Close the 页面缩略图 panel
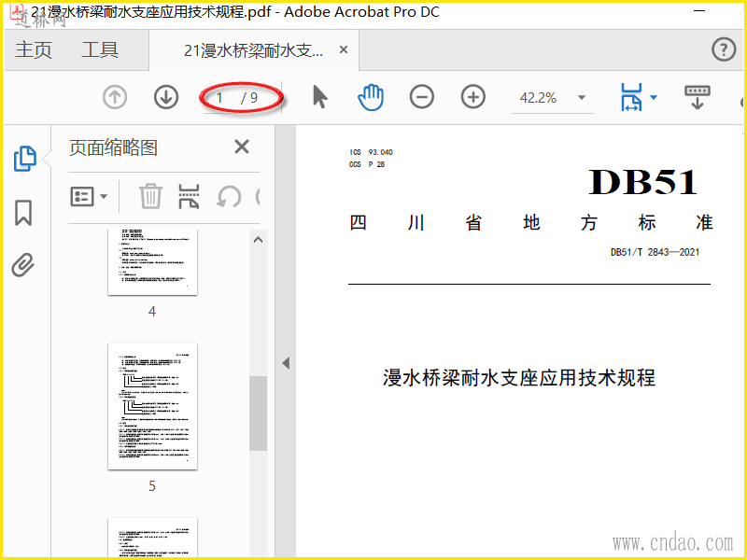Viewport: 747px width, 560px height. click(x=242, y=147)
